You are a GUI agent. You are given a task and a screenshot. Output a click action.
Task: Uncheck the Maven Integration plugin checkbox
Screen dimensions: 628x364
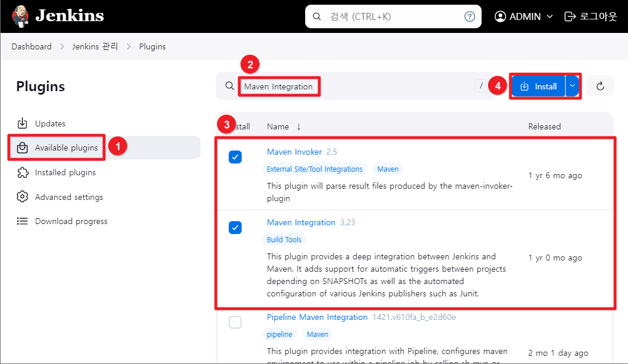coord(235,228)
